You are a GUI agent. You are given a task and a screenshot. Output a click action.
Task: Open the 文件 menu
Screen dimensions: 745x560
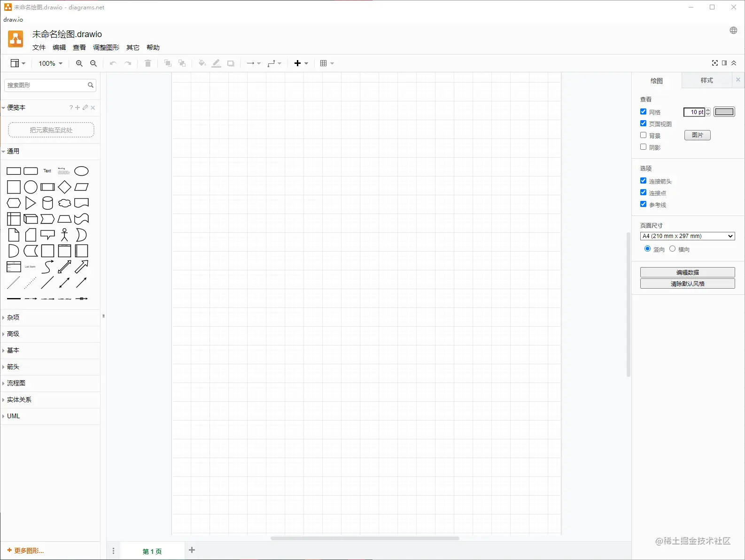coord(39,47)
